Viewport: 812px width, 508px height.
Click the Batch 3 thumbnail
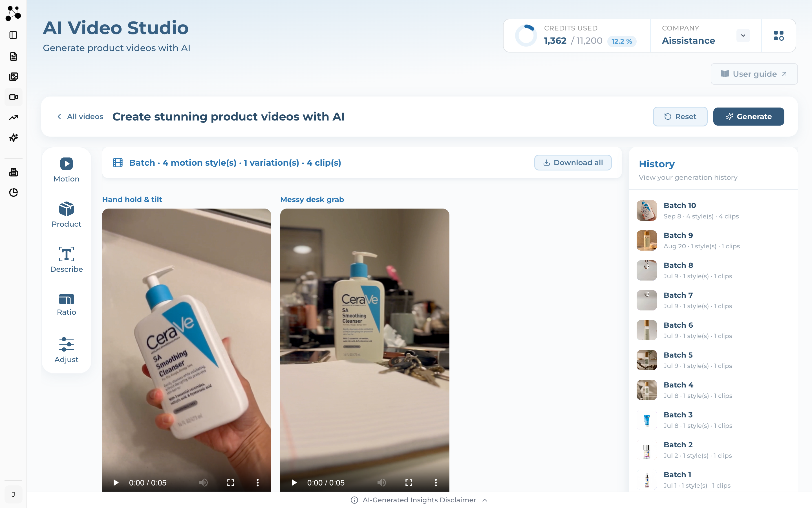646,420
